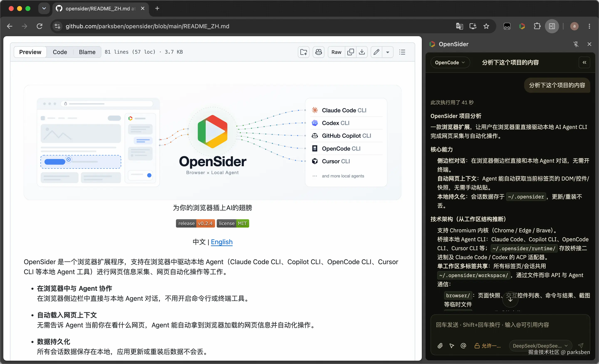This screenshot has height=364, width=599.
Task: Click the 81 lines (57 loc) file info
Action: click(144, 52)
